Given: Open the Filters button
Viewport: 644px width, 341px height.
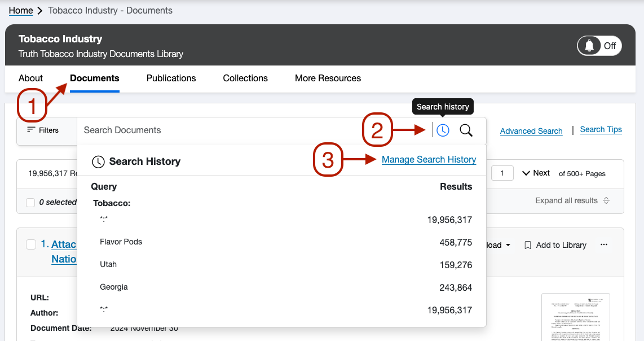Looking at the screenshot, I should [43, 130].
